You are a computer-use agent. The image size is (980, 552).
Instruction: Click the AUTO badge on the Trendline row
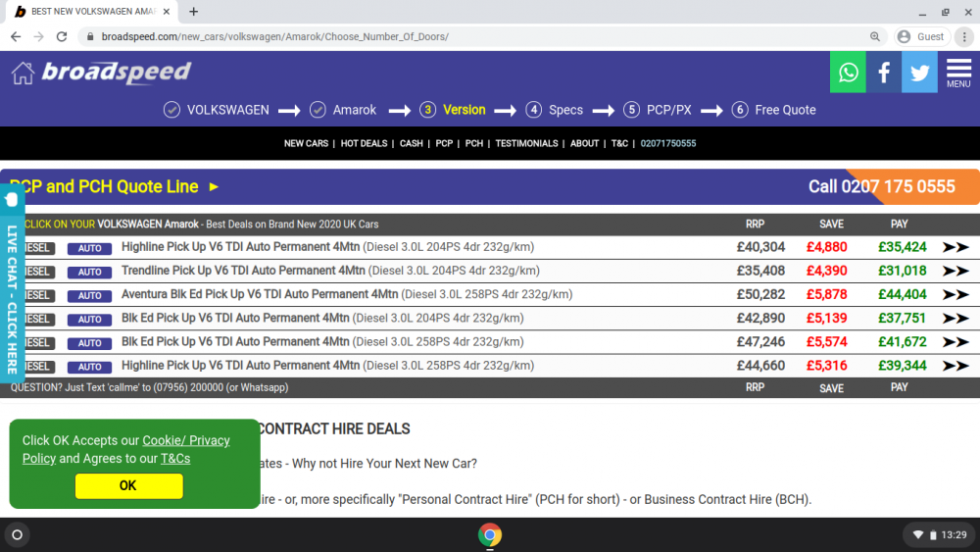coord(89,272)
